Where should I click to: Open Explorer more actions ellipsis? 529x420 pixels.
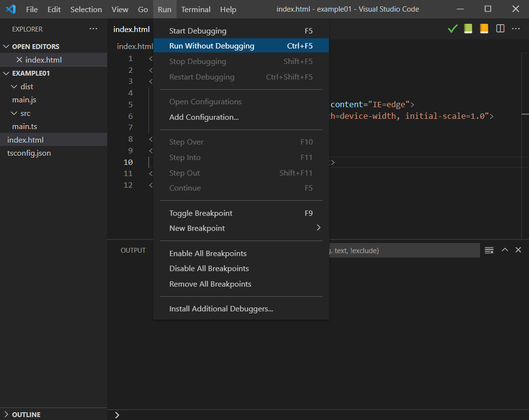(x=94, y=29)
